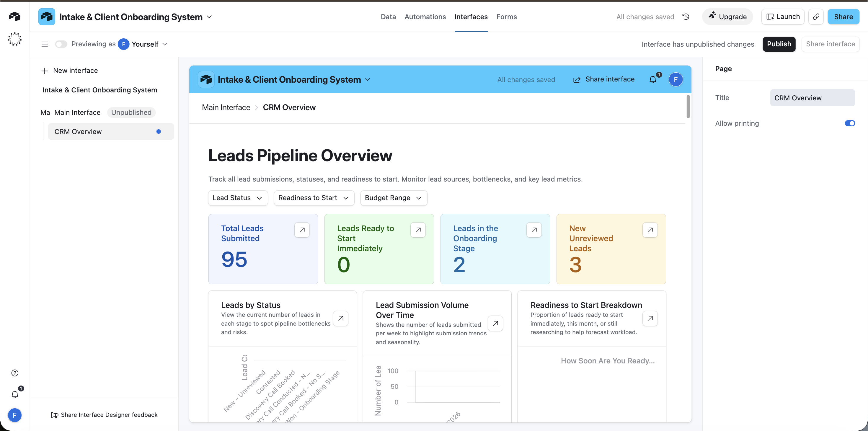Expand Readiness to Start Breakdown arrow
The image size is (868, 431).
point(650,318)
